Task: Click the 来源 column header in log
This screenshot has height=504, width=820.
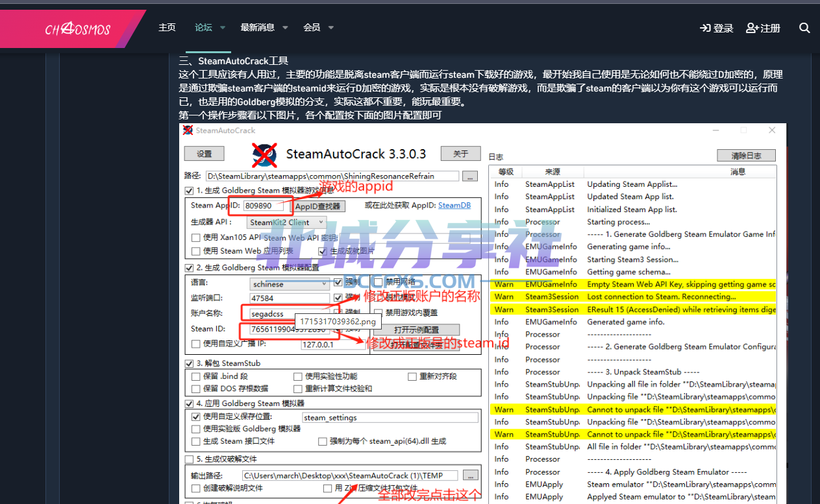Action: point(553,172)
